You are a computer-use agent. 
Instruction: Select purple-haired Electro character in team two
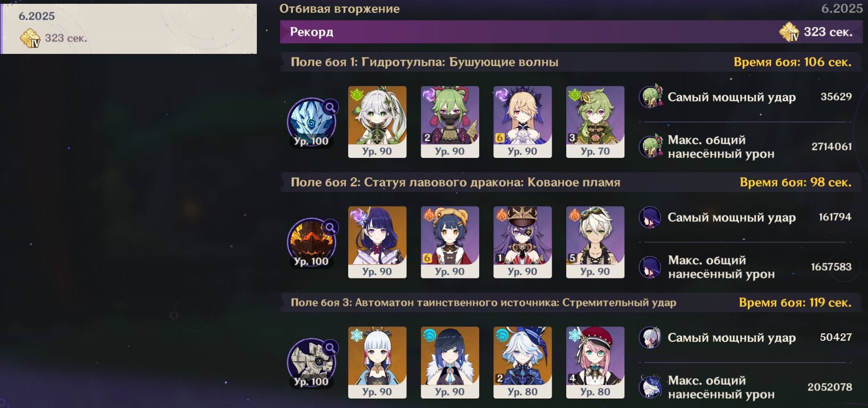click(x=377, y=242)
